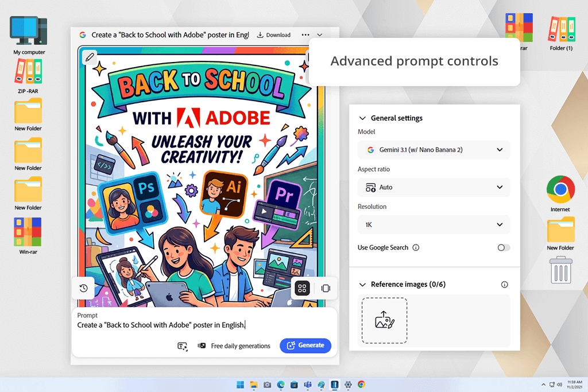The width and height of the screenshot is (588, 392).
Task: Switch to single-image carousel view
Action: 326,288
